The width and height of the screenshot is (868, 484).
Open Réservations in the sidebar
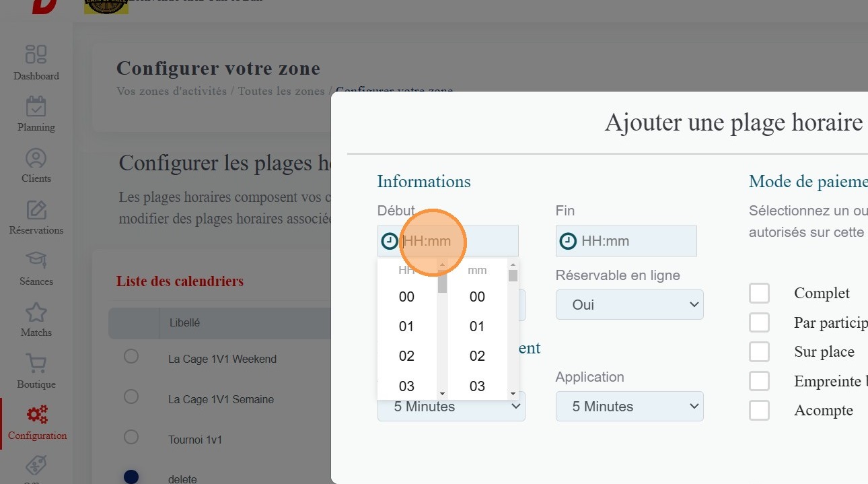tap(36, 210)
